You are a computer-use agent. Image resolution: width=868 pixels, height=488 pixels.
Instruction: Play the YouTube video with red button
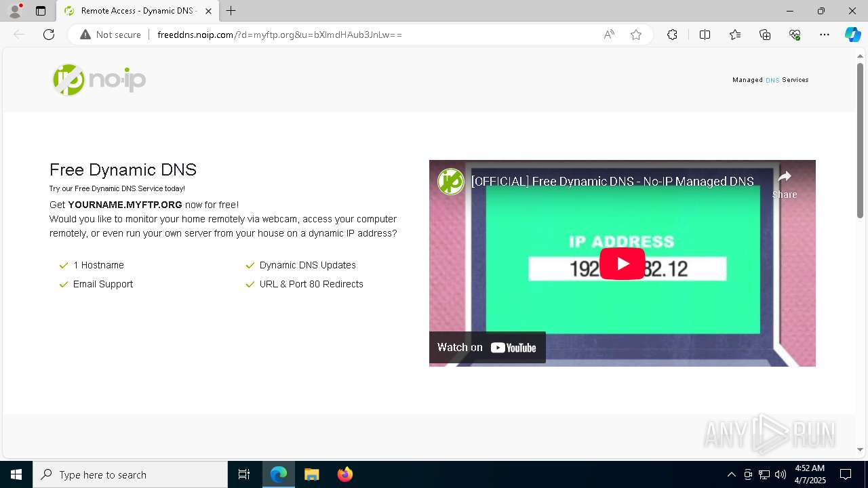(x=622, y=264)
